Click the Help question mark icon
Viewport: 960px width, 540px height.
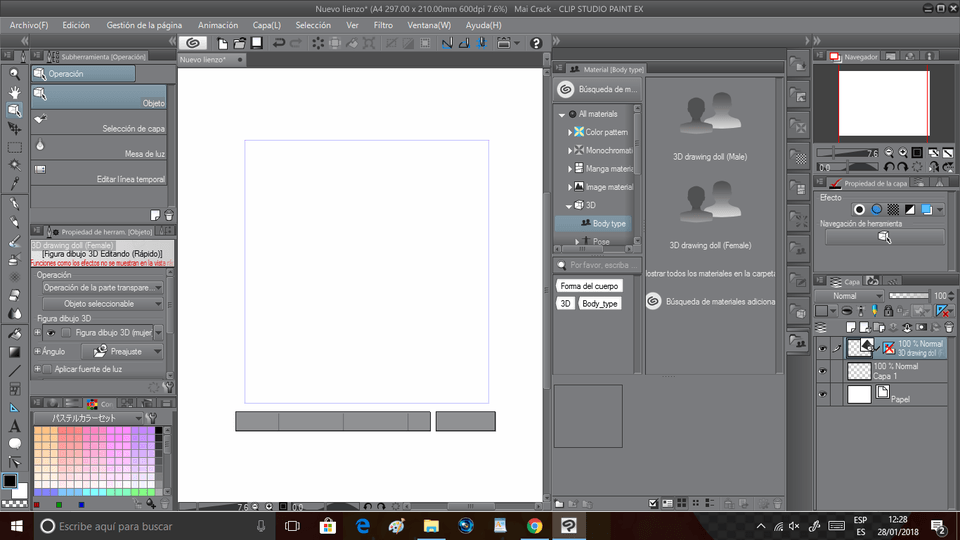pyautogui.click(x=536, y=43)
